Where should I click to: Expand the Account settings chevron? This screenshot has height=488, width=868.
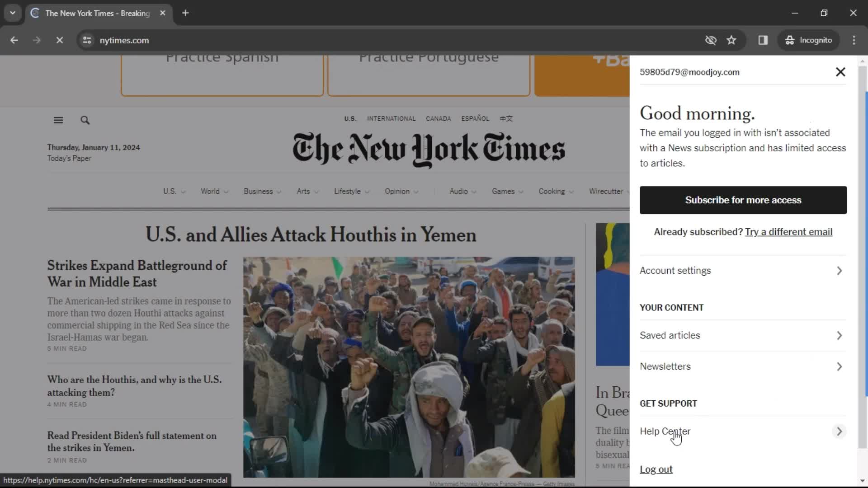click(x=839, y=270)
